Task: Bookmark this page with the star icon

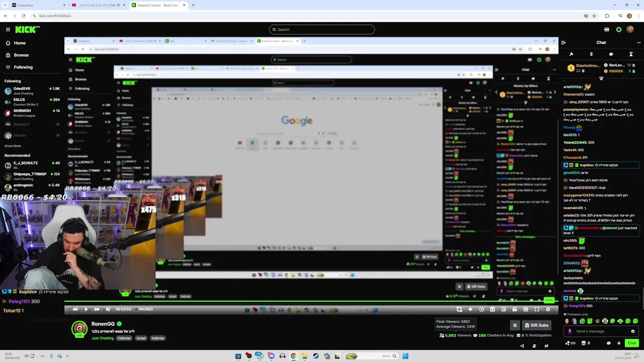Action: 594,16
